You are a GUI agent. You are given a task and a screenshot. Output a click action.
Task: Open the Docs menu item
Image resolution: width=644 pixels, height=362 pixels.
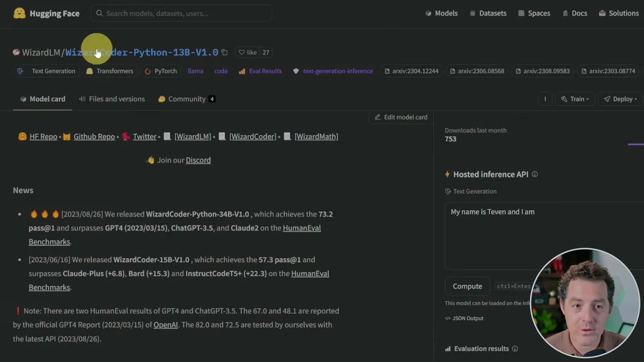click(x=575, y=13)
